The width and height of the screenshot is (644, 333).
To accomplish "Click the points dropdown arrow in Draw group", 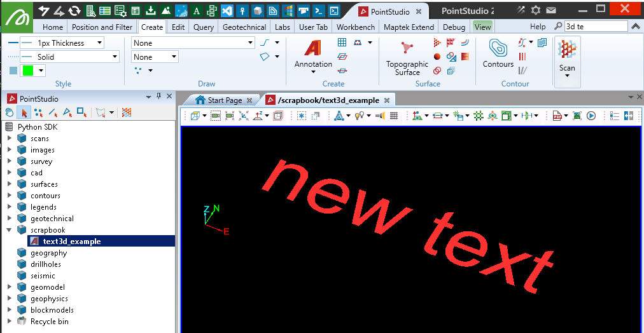I will pyautogui.click(x=150, y=71).
